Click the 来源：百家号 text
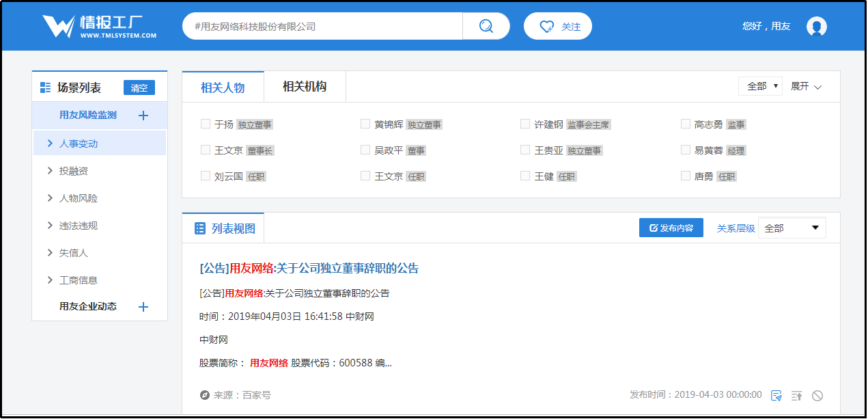This screenshot has height=419, width=868. click(242, 395)
